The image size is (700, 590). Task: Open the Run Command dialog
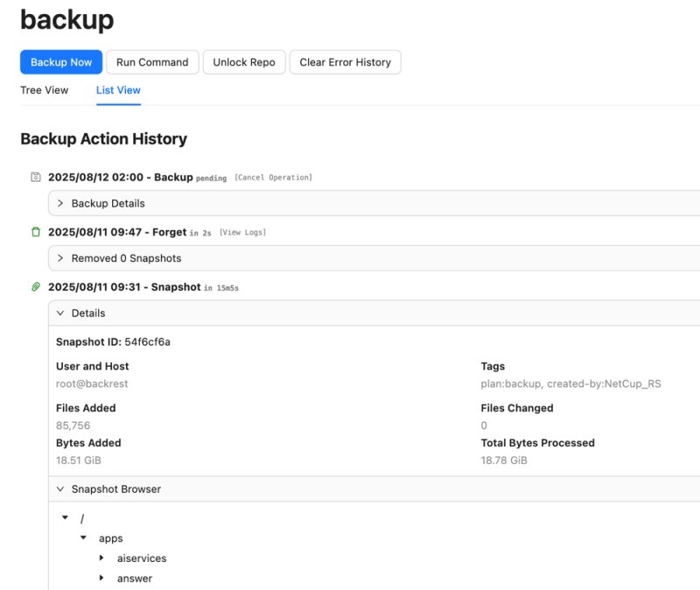152,62
